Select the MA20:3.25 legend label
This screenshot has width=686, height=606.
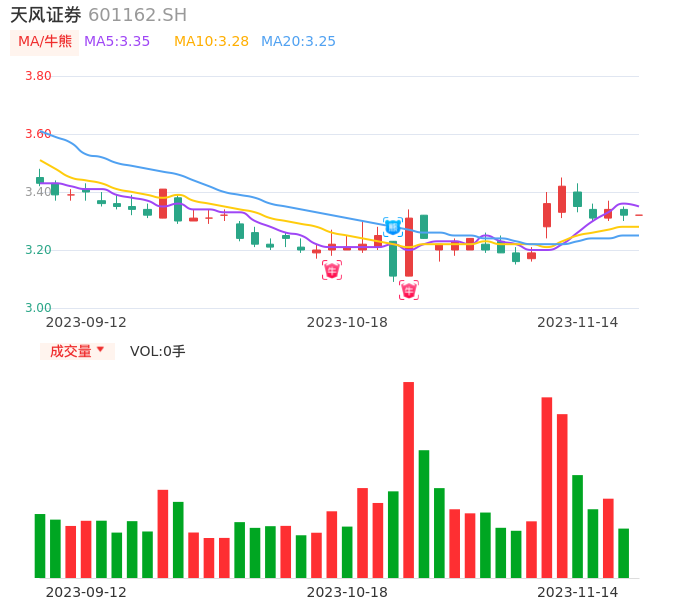click(298, 42)
